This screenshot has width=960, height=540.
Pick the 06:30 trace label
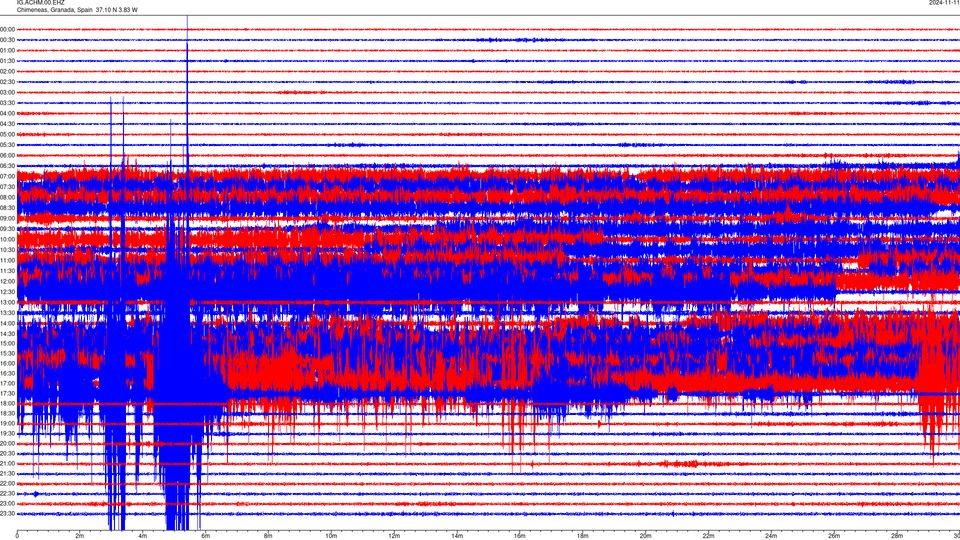tap(8, 166)
